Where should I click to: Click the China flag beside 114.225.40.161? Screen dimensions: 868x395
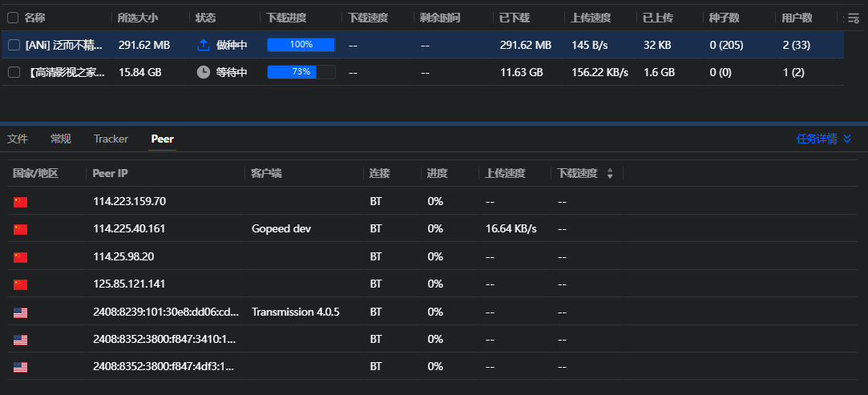coord(21,229)
